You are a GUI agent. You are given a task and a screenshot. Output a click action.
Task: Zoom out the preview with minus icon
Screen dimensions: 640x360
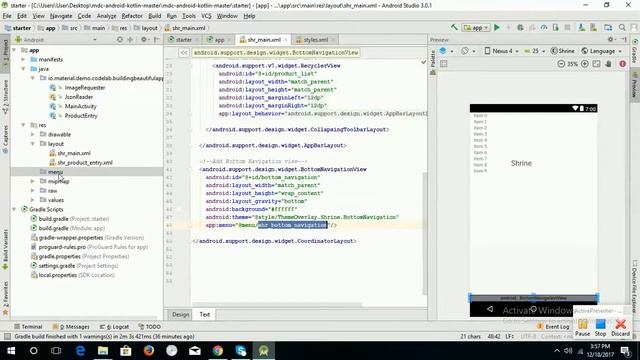[x=561, y=64]
